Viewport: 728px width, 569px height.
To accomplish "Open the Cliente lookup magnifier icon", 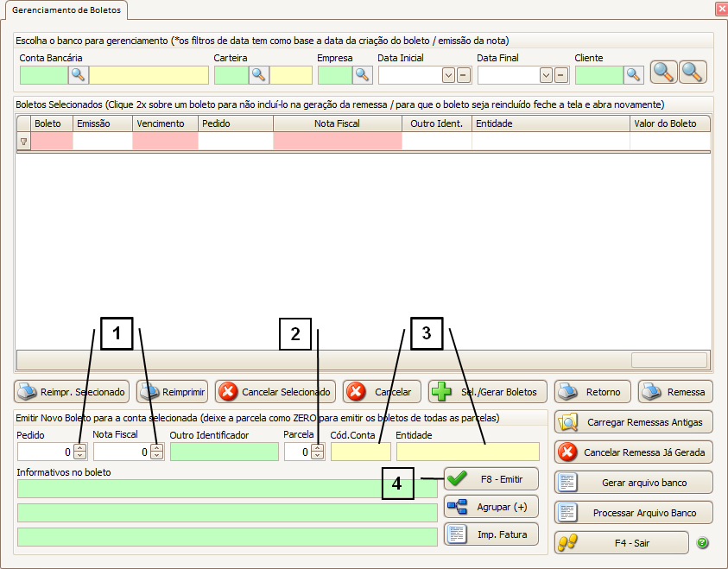I will tap(635, 75).
